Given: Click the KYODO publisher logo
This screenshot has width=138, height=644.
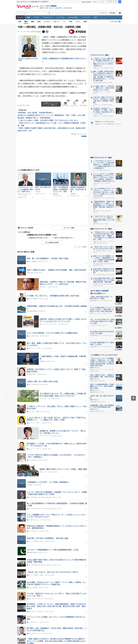Looking at the screenshot, I should click(x=77, y=32).
